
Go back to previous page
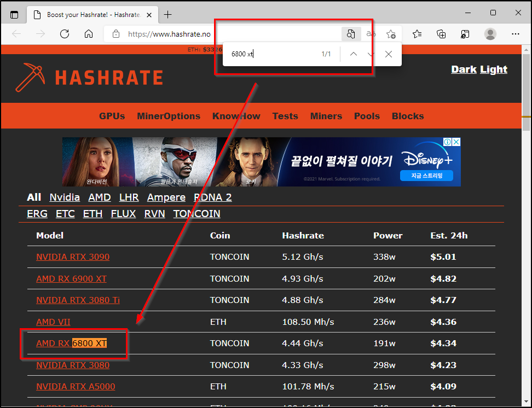click(16, 34)
